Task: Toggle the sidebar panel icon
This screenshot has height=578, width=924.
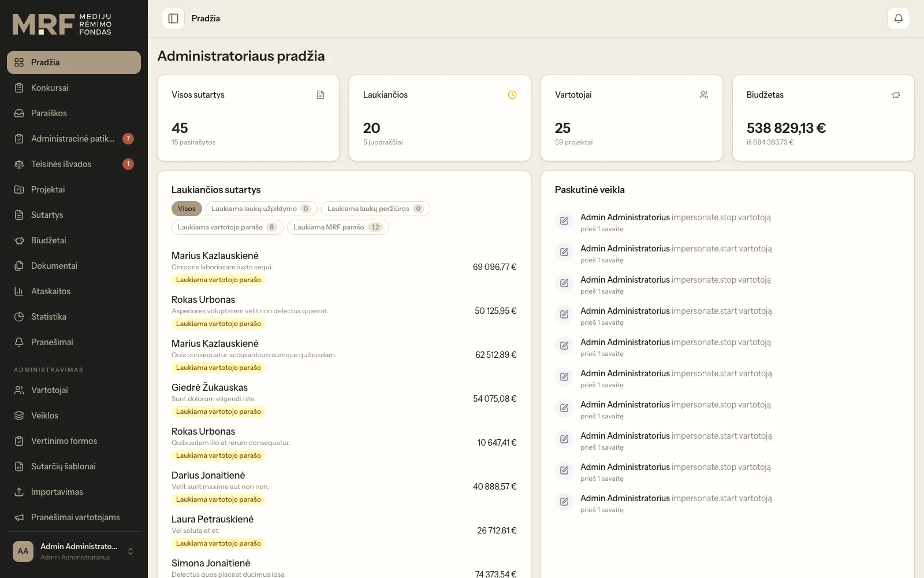Action: 173,18
